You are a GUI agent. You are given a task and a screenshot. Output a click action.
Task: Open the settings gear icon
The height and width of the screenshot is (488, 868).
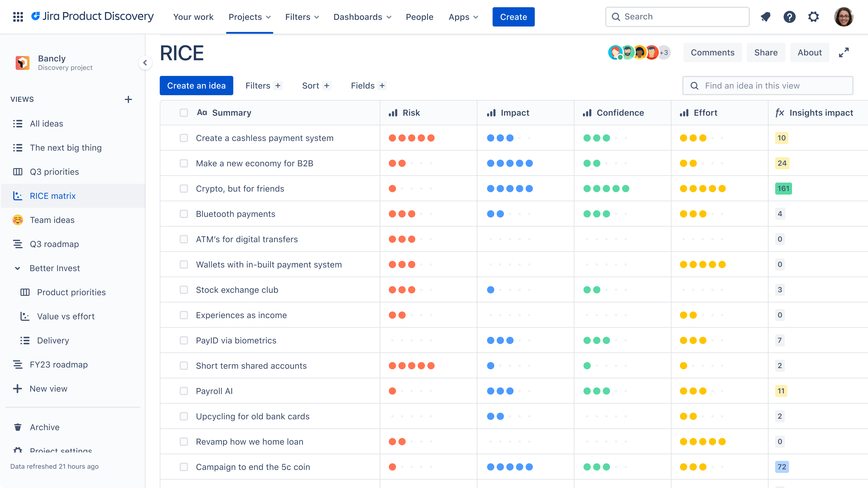click(813, 17)
